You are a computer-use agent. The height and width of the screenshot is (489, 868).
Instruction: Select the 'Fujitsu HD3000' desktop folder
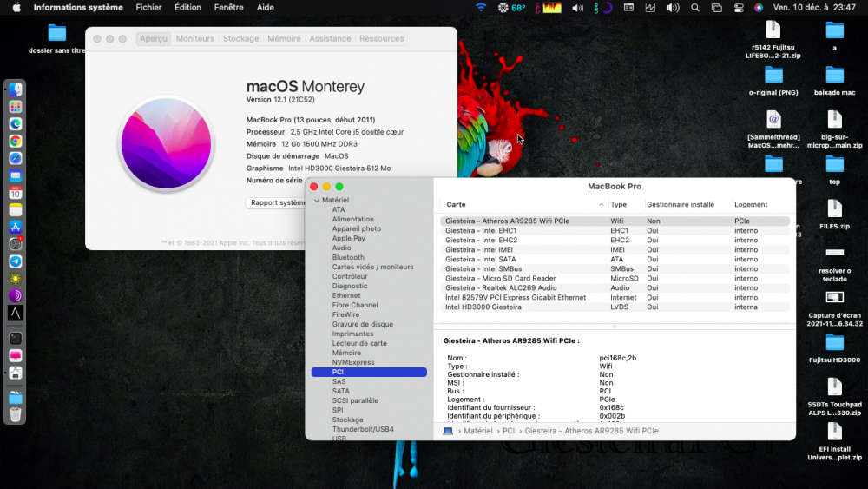click(x=834, y=348)
